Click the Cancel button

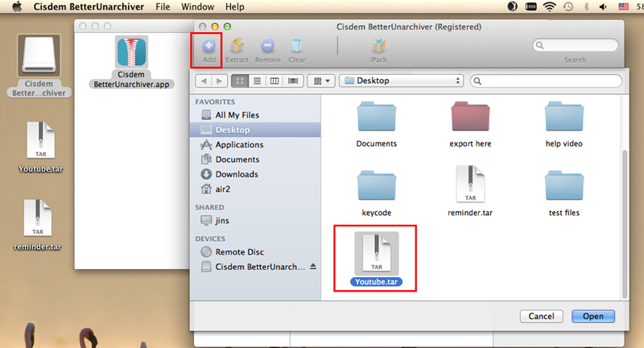coord(541,316)
